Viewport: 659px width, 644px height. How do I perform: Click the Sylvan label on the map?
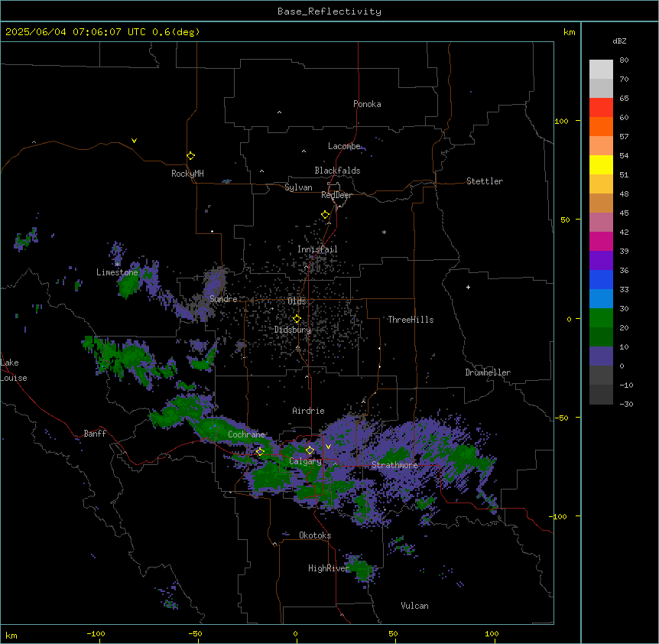coord(298,187)
